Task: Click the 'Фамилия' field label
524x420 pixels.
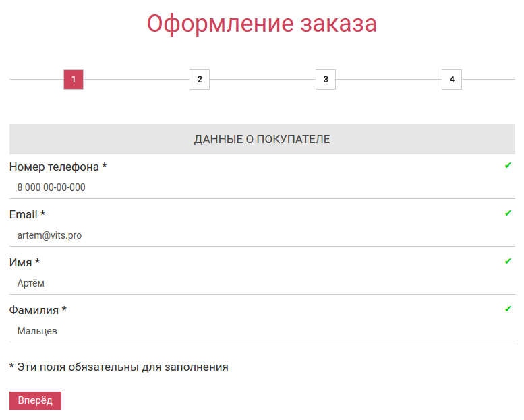Action: (x=38, y=310)
